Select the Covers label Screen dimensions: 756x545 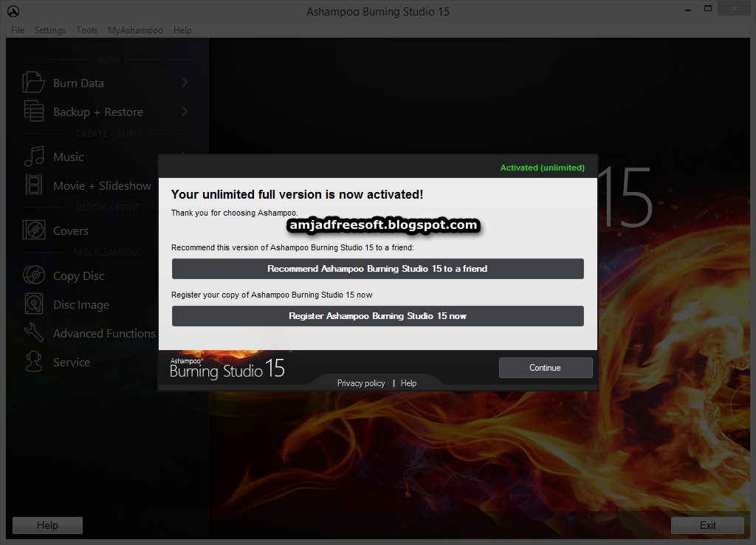point(71,230)
